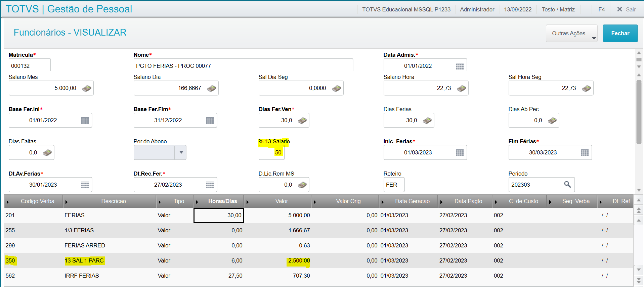Expand the Per.de Abono dropdown
Image resolution: width=644 pixels, height=287 pixels.
pyautogui.click(x=181, y=152)
